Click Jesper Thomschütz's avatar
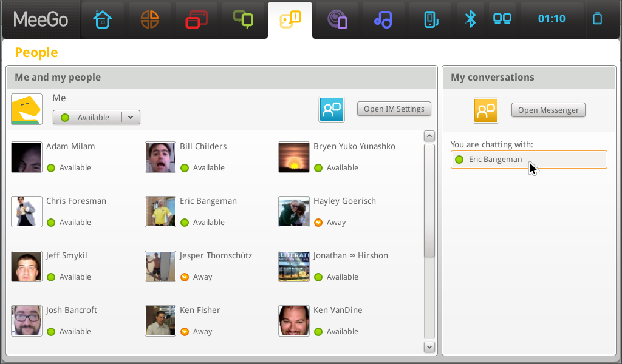The image size is (622, 364). coord(160,266)
